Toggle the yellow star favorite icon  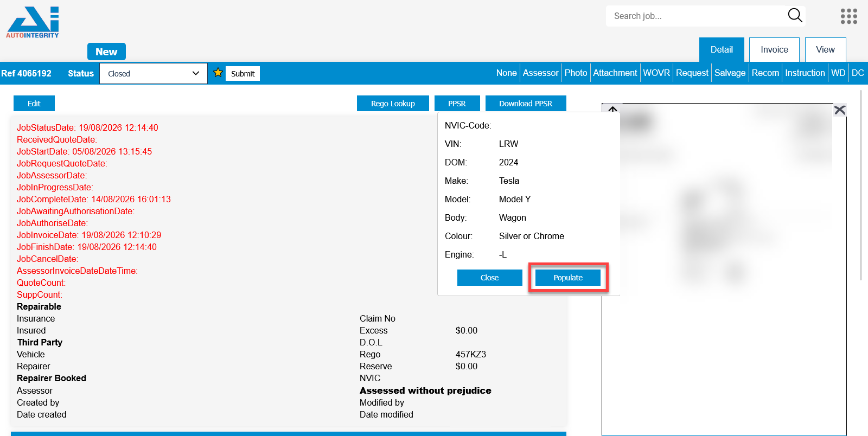coord(218,73)
